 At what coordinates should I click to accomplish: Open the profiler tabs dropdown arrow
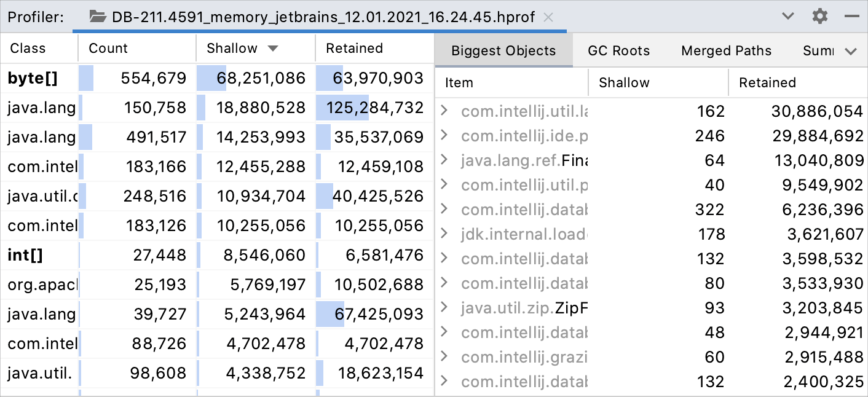788,17
